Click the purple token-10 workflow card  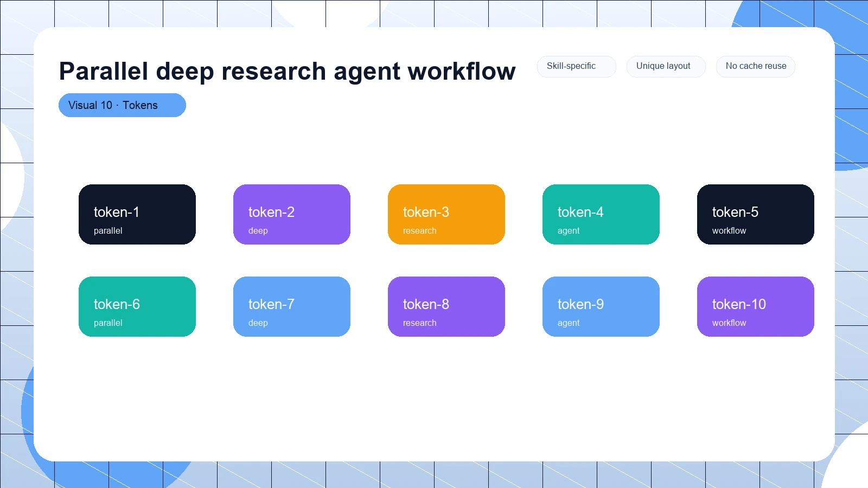(x=756, y=306)
